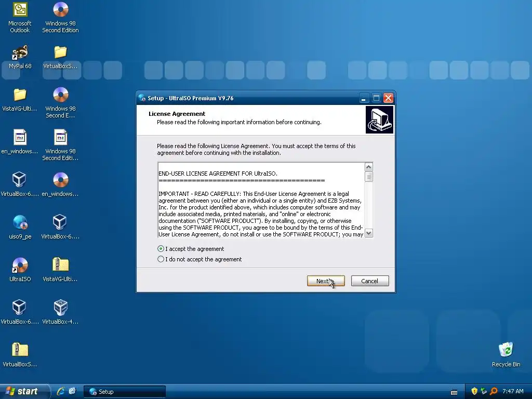Cancel the UltraISO installation

coord(370,281)
